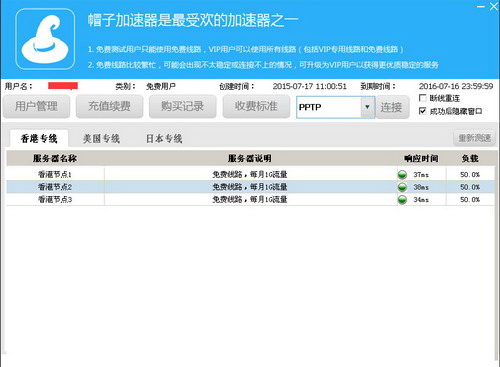
Task: Enable the 断线重连 checkbox
Action: point(422,98)
